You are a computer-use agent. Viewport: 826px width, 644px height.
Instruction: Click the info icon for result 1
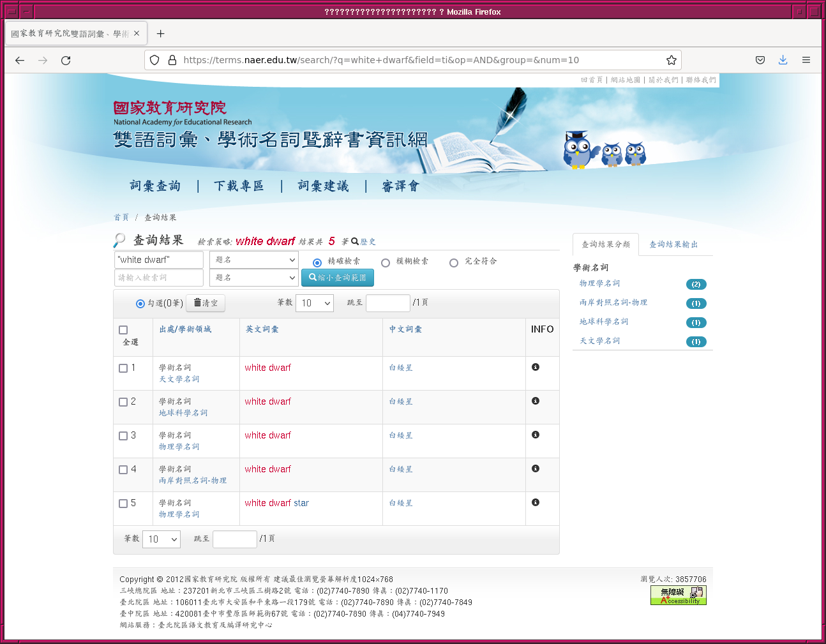536,367
